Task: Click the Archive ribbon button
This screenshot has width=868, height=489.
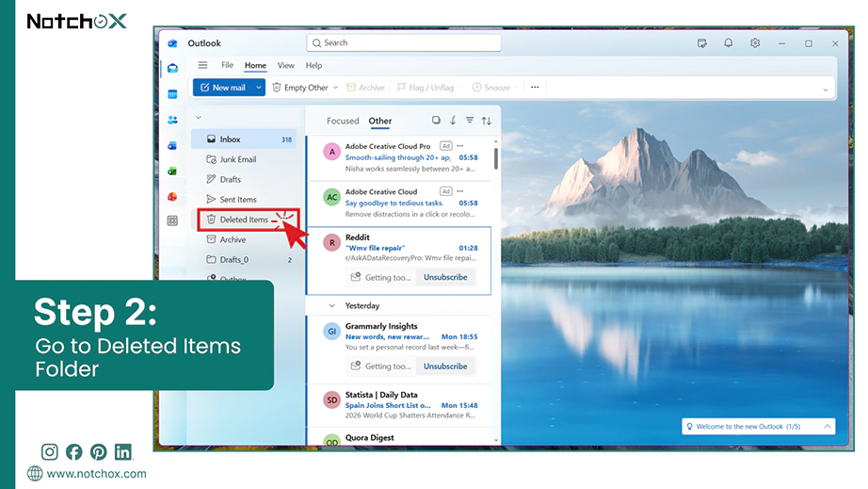Action: point(365,88)
